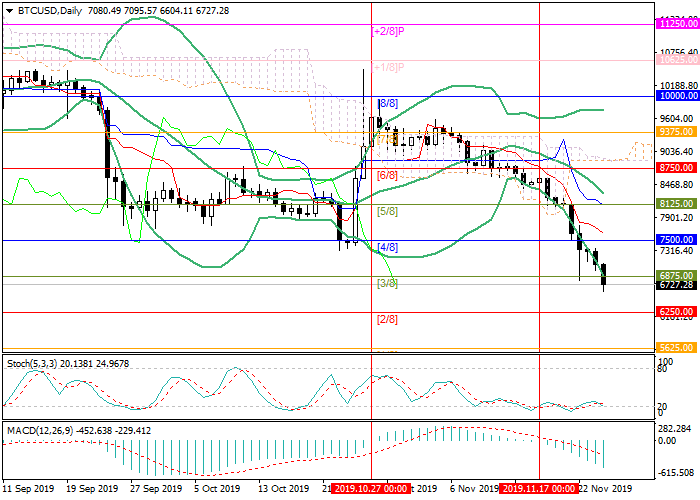This screenshot has height=500, width=700.
Task: Click the 6 Nov 2019 date label
Action: click(474, 488)
